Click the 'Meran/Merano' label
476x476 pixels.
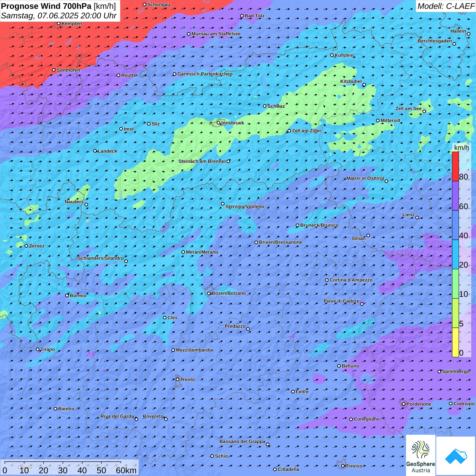pyautogui.click(x=202, y=252)
